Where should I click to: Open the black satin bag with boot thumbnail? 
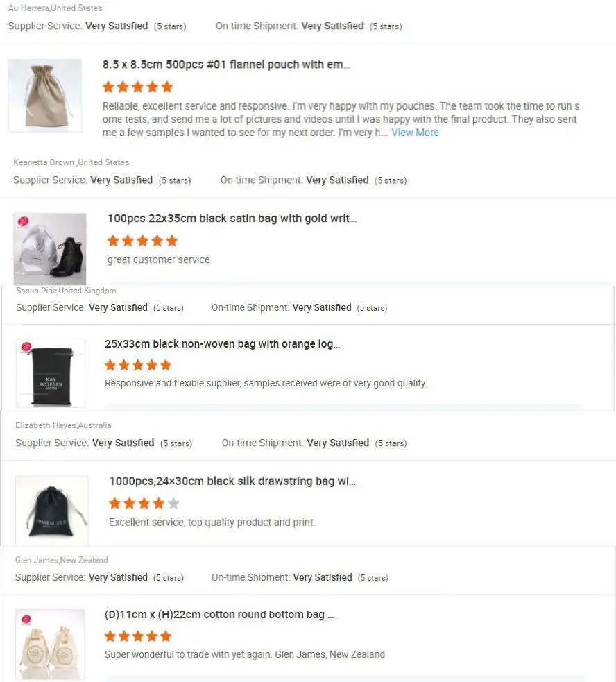coord(50,249)
